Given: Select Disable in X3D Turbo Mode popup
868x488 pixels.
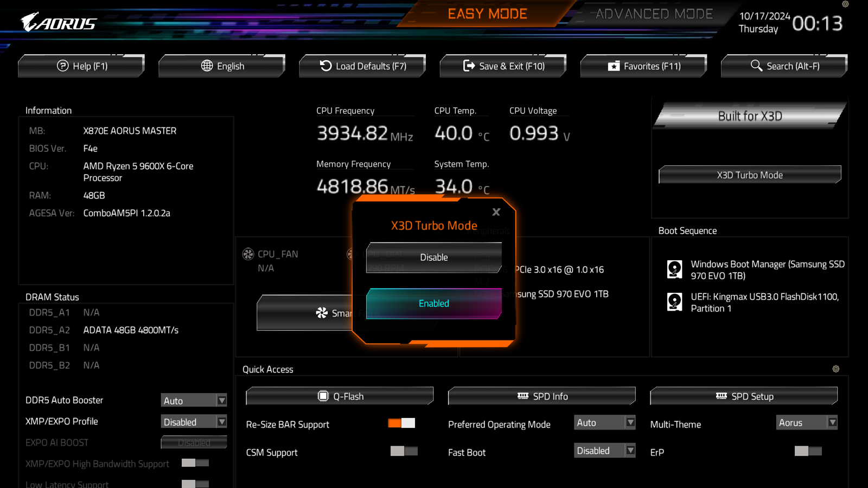Looking at the screenshot, I should [x=434, y=258].
